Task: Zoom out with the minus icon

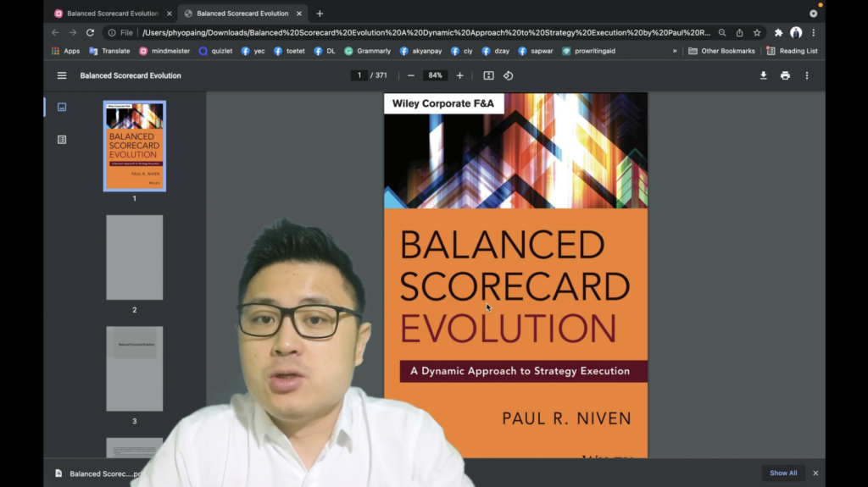Action: point(411,75)
